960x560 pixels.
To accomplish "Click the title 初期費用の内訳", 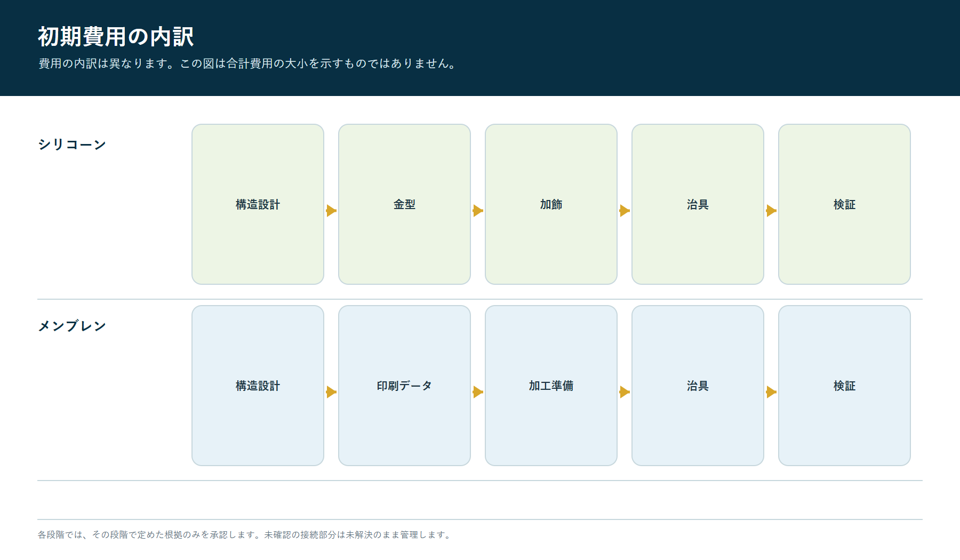I will coord(116,37).
